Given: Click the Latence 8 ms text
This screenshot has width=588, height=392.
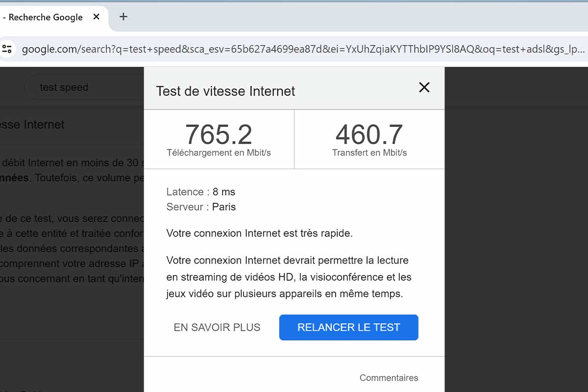Looking at the screenshot, I should click(201, 192).
